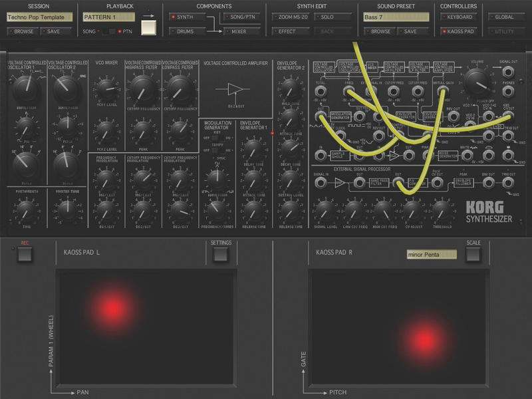Switch the controller to KEYBOARD
Screen dimensions: 532x399
(x=459, y=17)
